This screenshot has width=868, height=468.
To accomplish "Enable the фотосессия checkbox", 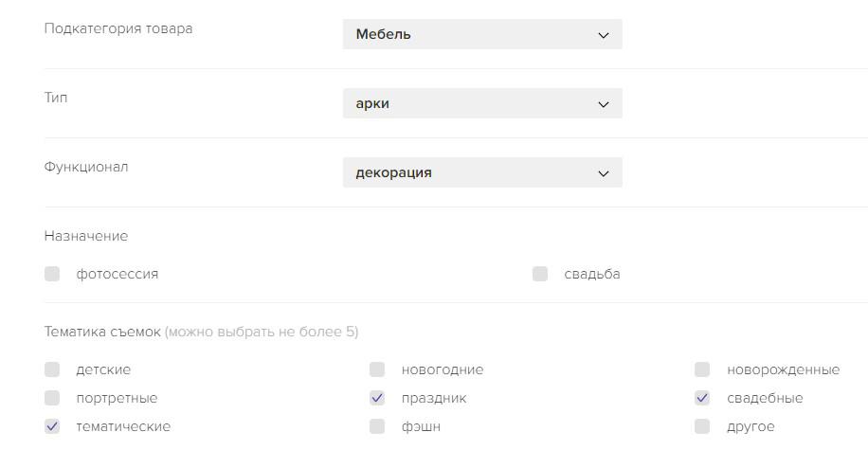I will [52, 274].
